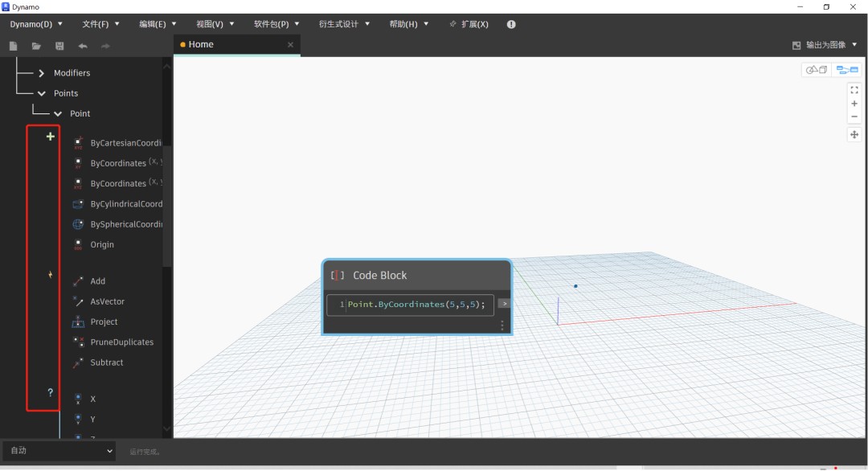Screen dimensions: 868x471
Task: Click the lightning Action section icon
Action: (x=51, y=275)
